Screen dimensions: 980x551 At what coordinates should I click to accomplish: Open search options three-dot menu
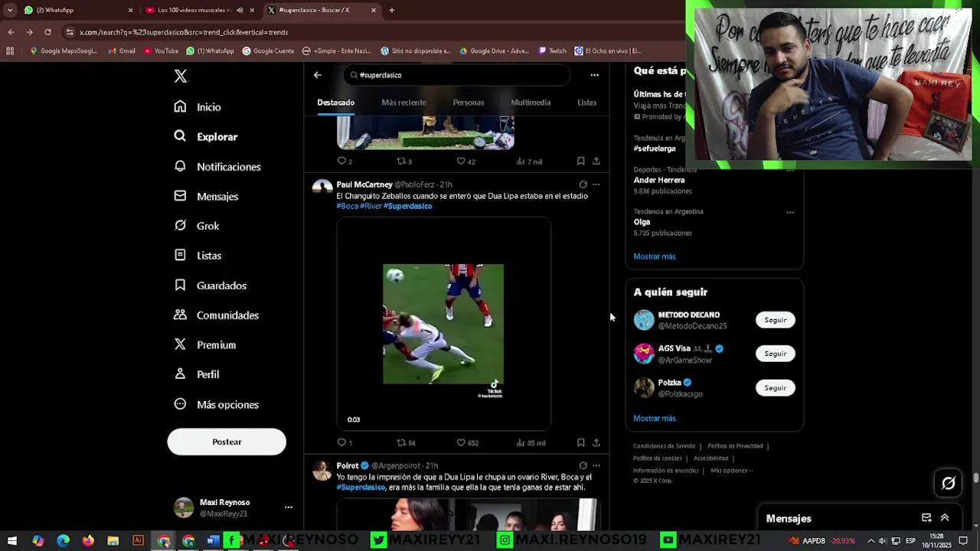pyautogui.click(x=594, y=75)
